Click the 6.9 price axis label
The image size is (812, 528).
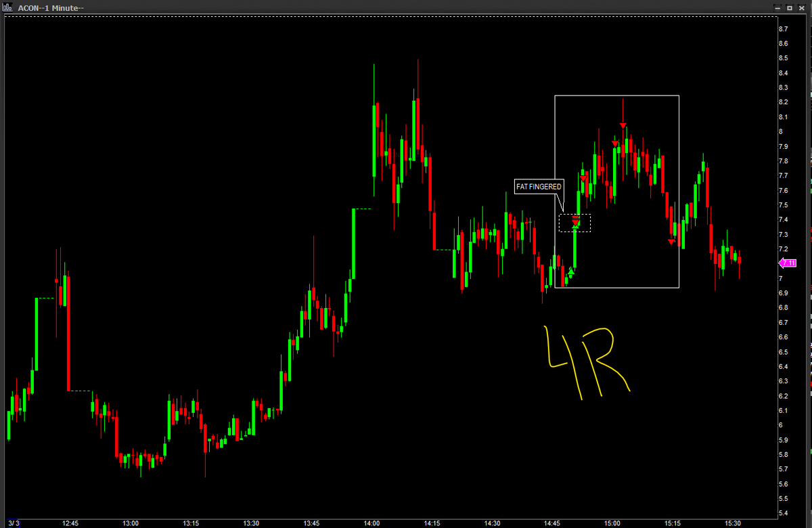pyautogui.click(x=783, y=293)
